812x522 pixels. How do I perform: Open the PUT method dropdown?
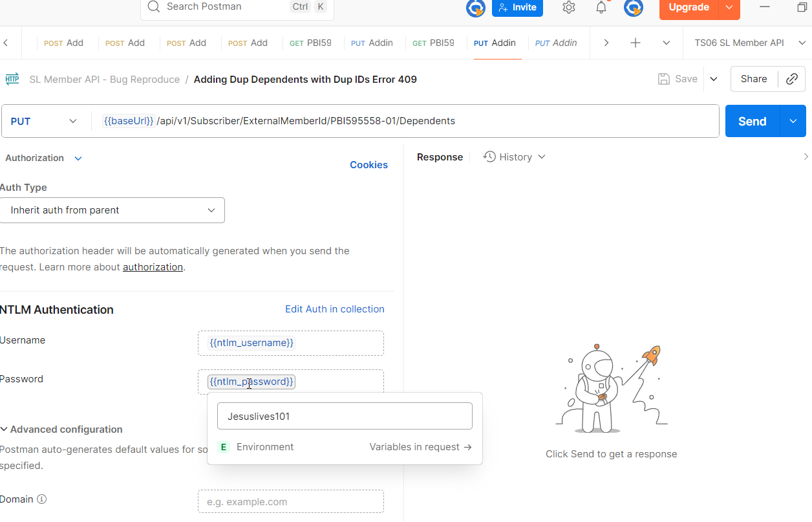tap(45, 121)
